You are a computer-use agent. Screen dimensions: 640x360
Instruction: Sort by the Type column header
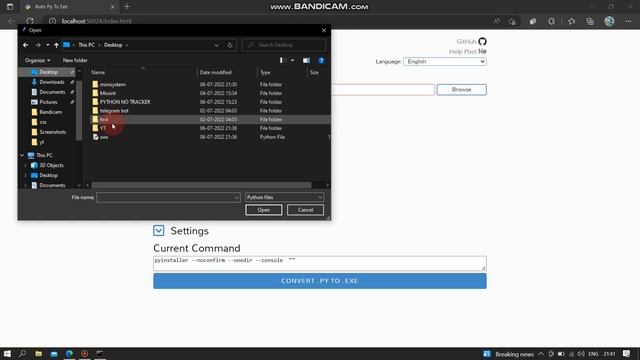tap(282, 72)
